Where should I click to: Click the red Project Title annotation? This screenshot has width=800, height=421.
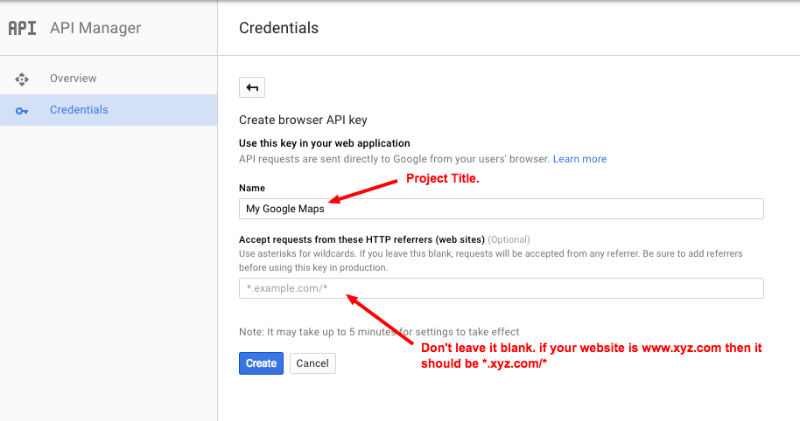pos(442,179)
